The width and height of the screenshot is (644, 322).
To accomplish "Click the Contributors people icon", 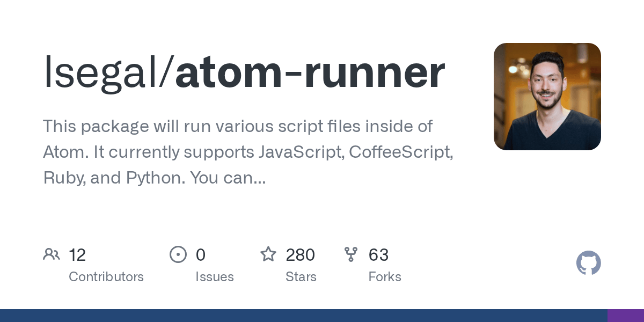I will coord(52,254).
